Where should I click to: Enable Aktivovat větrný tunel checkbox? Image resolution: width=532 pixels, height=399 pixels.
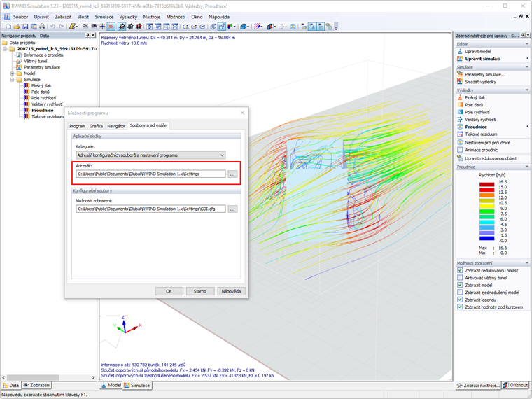pos(460,277)
